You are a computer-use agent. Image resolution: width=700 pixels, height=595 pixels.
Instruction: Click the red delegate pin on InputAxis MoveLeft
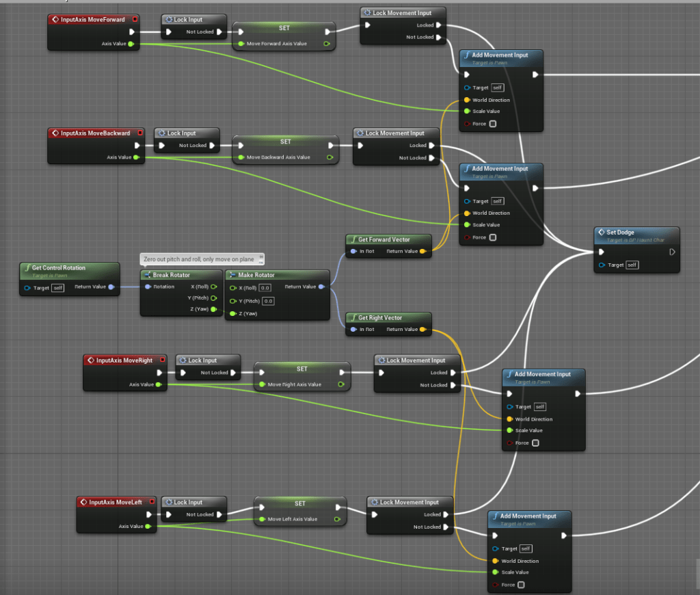[151, 502]
